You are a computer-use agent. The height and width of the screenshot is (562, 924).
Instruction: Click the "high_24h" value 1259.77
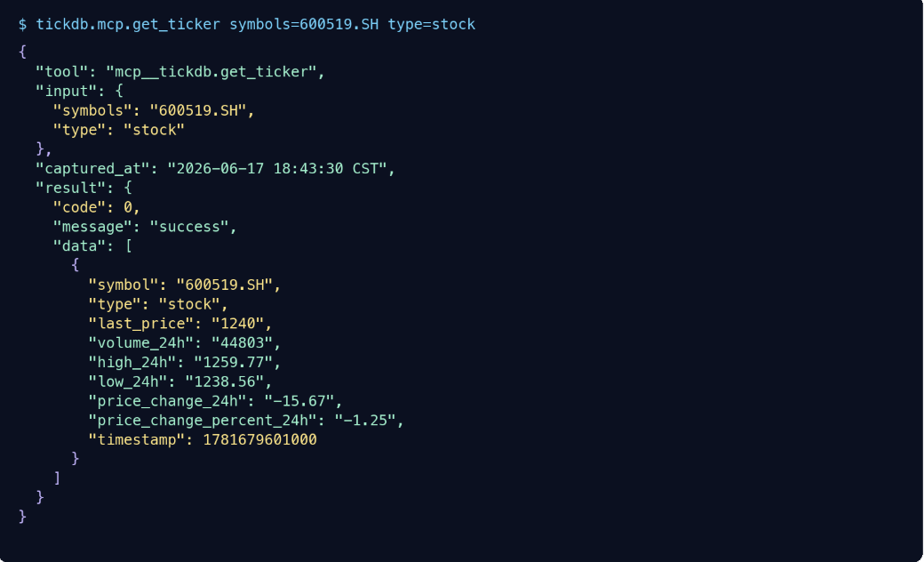coord(234,362)
